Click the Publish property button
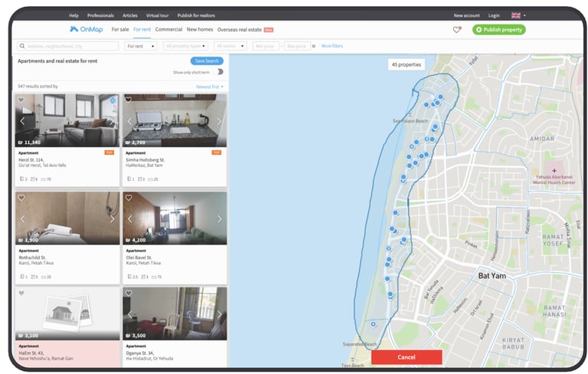 pos(498,30)
